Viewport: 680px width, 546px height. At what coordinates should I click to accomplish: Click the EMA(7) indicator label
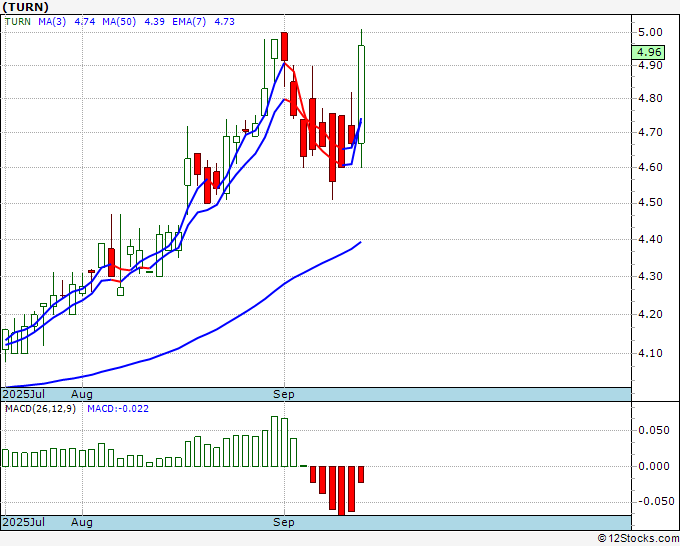189,22
